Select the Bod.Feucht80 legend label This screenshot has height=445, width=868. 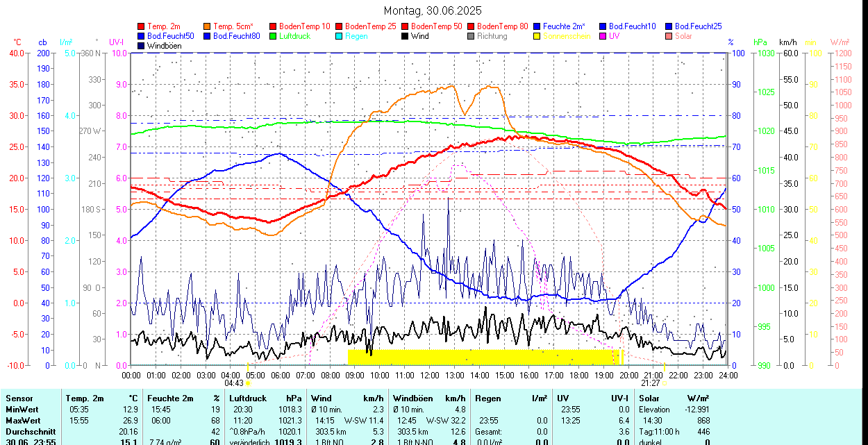coord(237,36)
